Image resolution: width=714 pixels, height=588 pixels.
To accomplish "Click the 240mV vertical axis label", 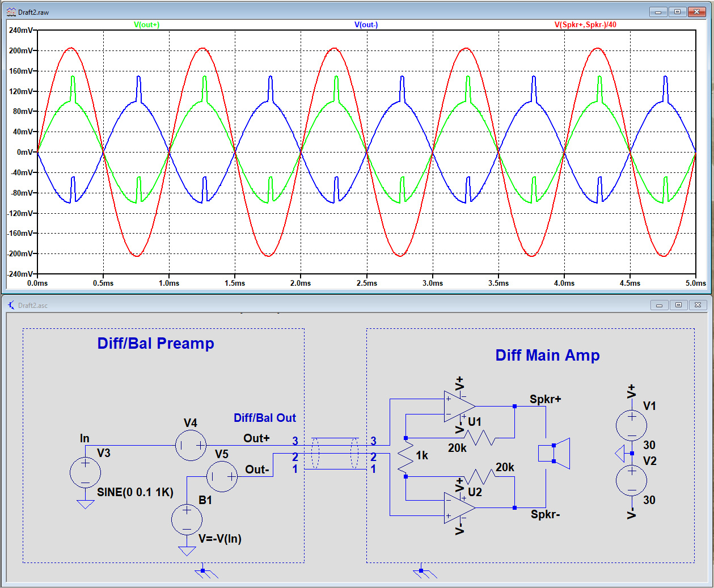I will point(21,30).
